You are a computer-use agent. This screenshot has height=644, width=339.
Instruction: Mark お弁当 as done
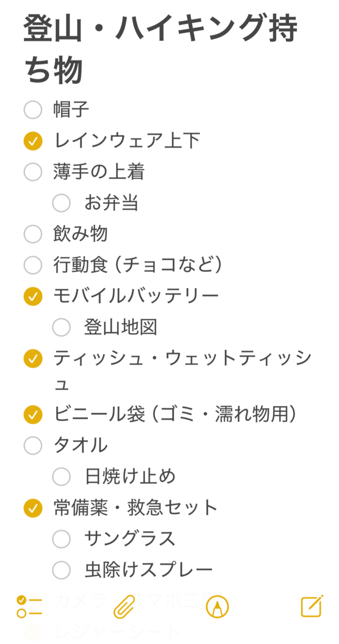(62, 203)
